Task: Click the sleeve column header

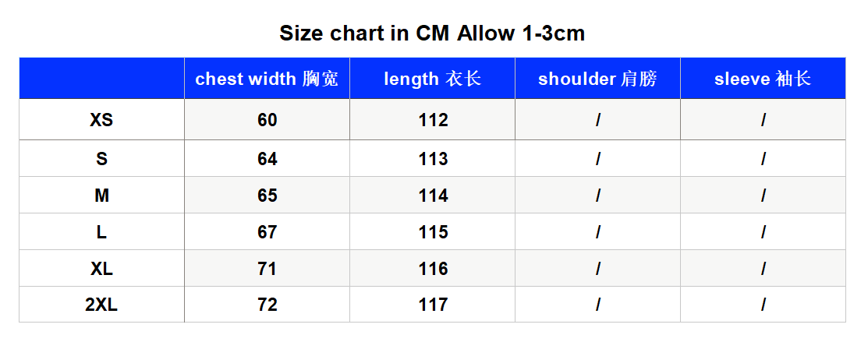Action: point(763,79)
